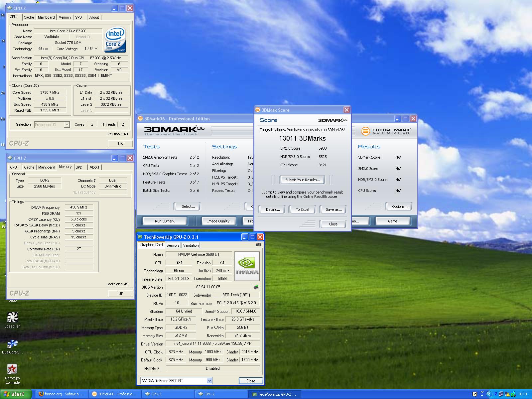Click Save as in the score dialog

tap(333, 209)
